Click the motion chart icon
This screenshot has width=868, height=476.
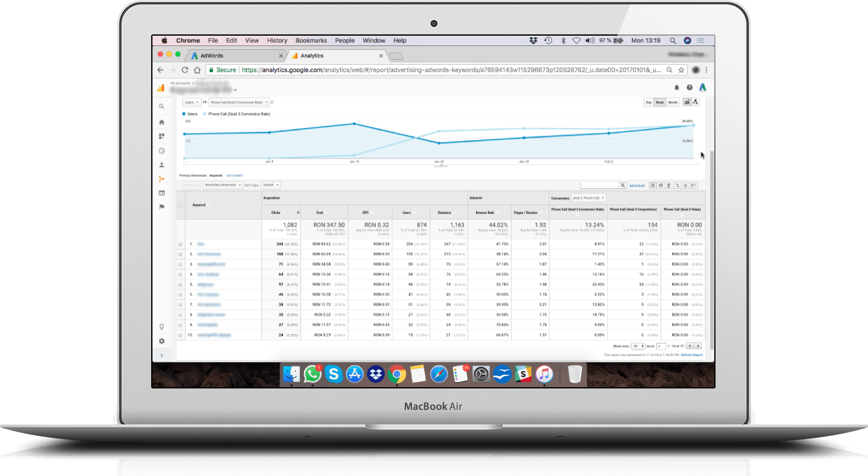pos(695,102)
